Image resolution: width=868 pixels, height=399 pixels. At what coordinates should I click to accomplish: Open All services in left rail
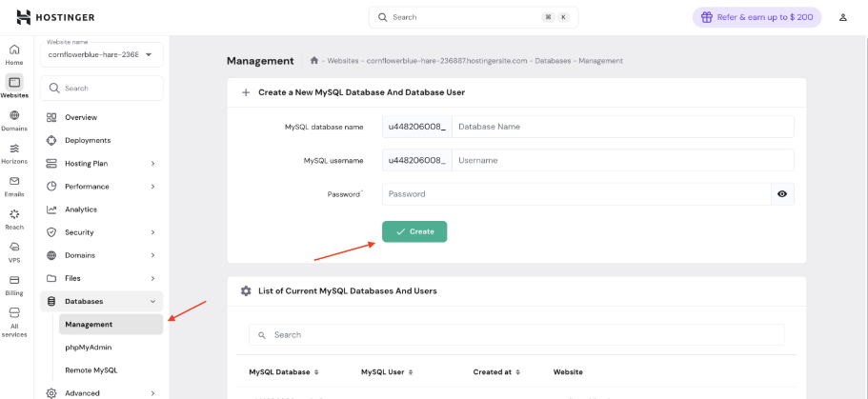[x=14, y=321]
